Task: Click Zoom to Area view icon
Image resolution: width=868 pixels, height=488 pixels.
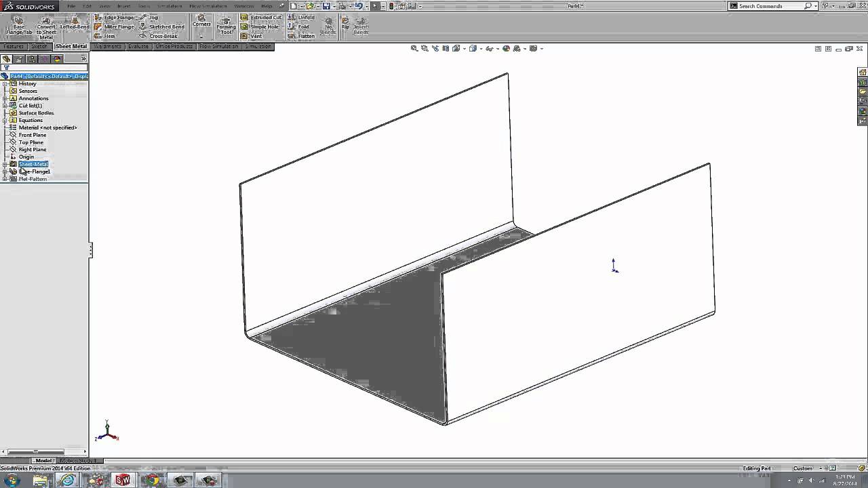Action: (x=425, y=49)
